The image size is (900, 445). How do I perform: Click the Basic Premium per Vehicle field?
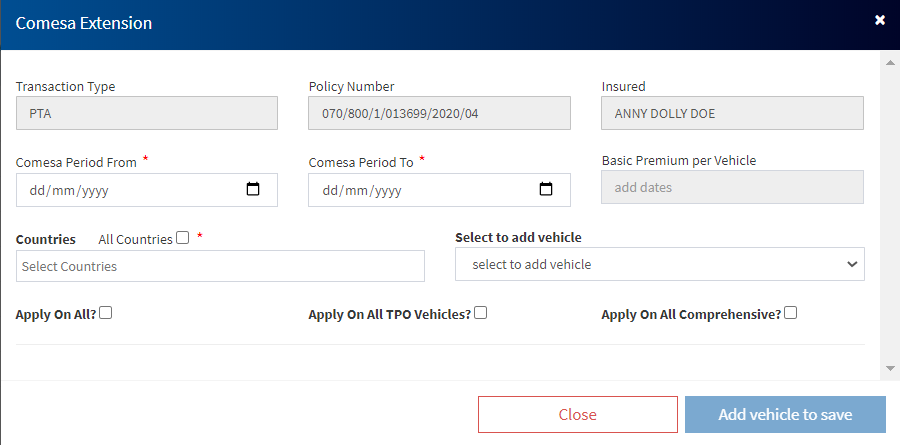point(732,187)
